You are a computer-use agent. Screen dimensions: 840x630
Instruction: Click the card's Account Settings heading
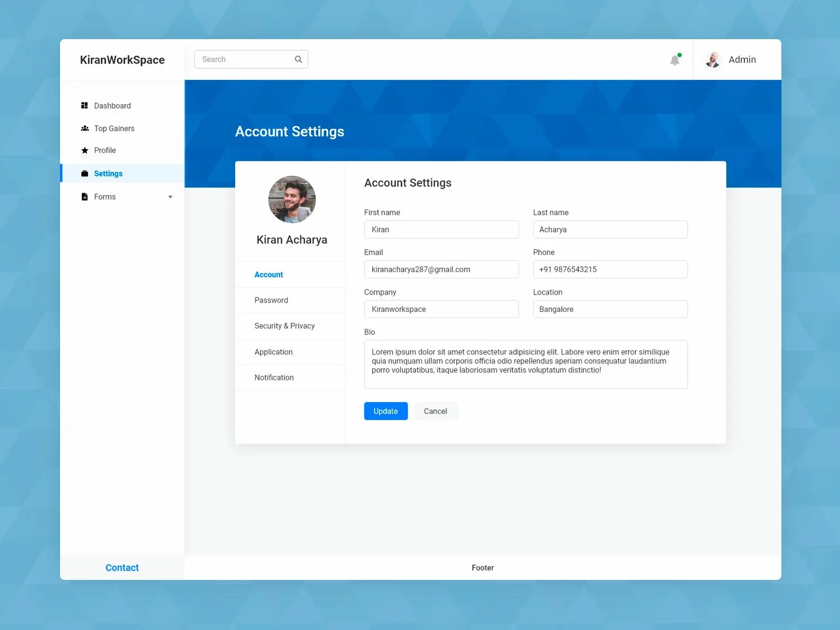[408, 183]
